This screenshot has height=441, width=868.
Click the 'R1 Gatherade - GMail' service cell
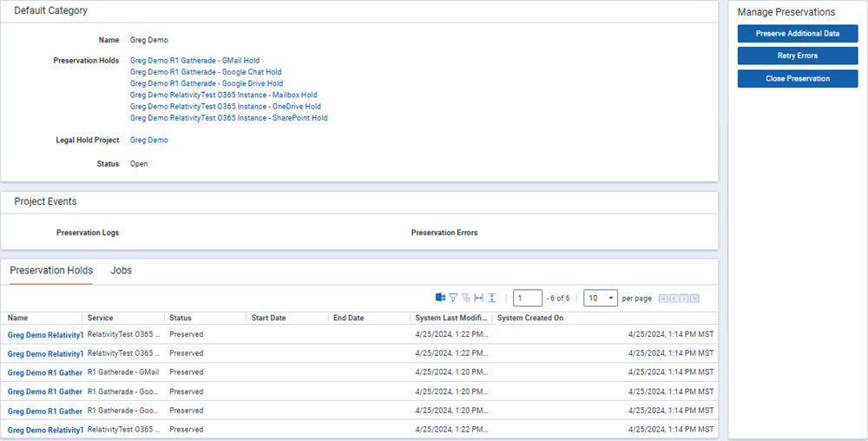coord(123,372)
